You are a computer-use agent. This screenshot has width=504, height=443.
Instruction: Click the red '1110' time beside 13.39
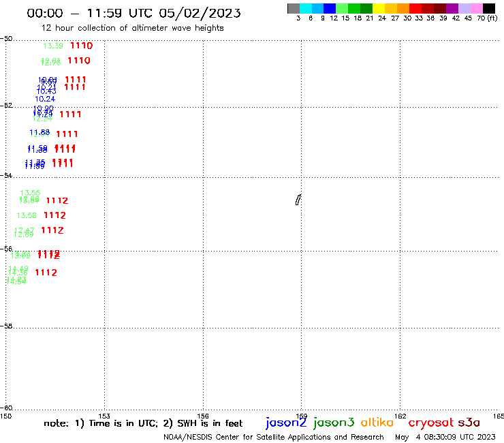[82, 46]
